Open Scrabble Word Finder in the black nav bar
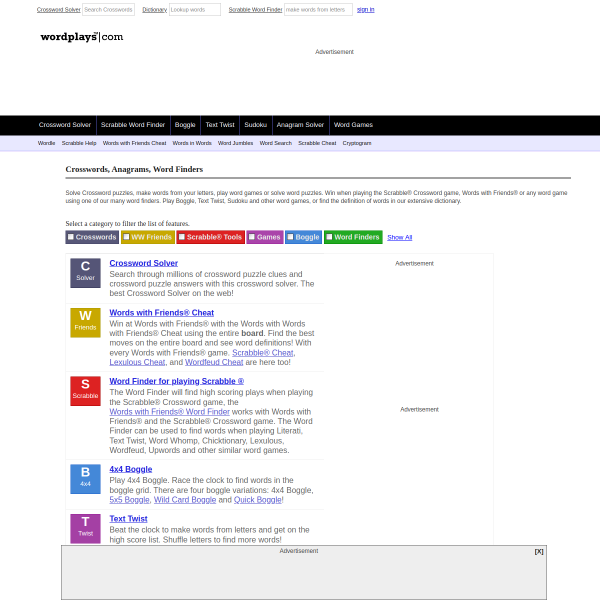 [133, 125]
